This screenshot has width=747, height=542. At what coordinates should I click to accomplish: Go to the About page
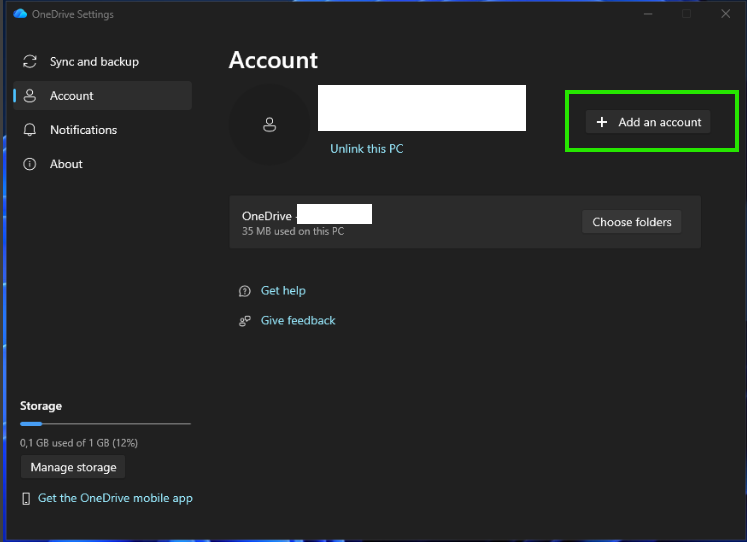click(102, 164)
